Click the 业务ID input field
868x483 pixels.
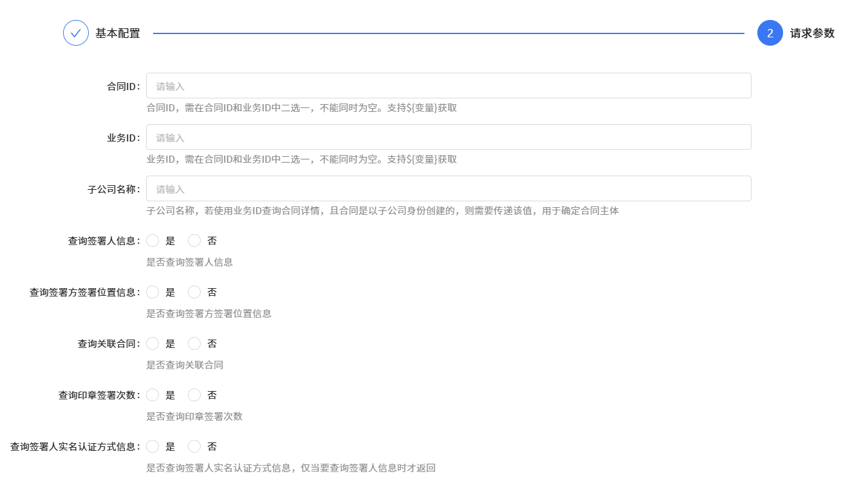point(448,136)
